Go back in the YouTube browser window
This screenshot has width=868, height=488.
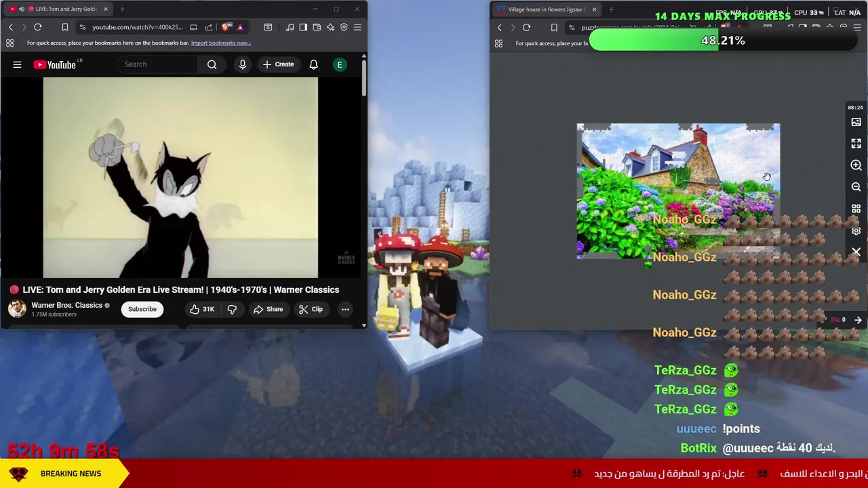11,27
